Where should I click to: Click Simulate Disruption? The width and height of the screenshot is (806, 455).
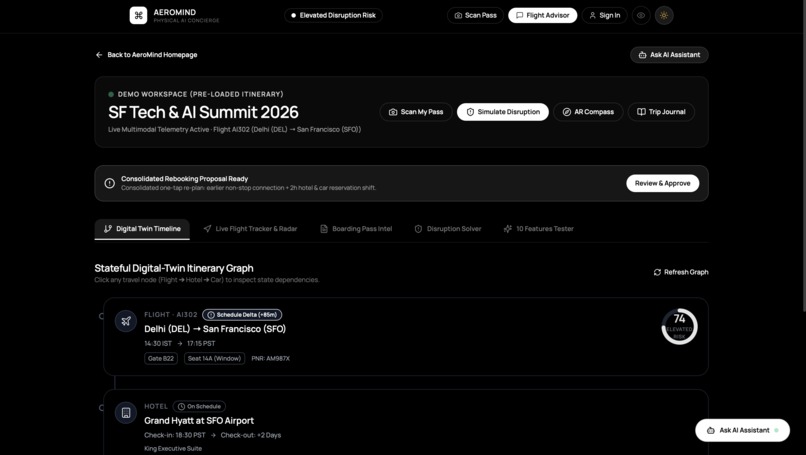[503, 112]
